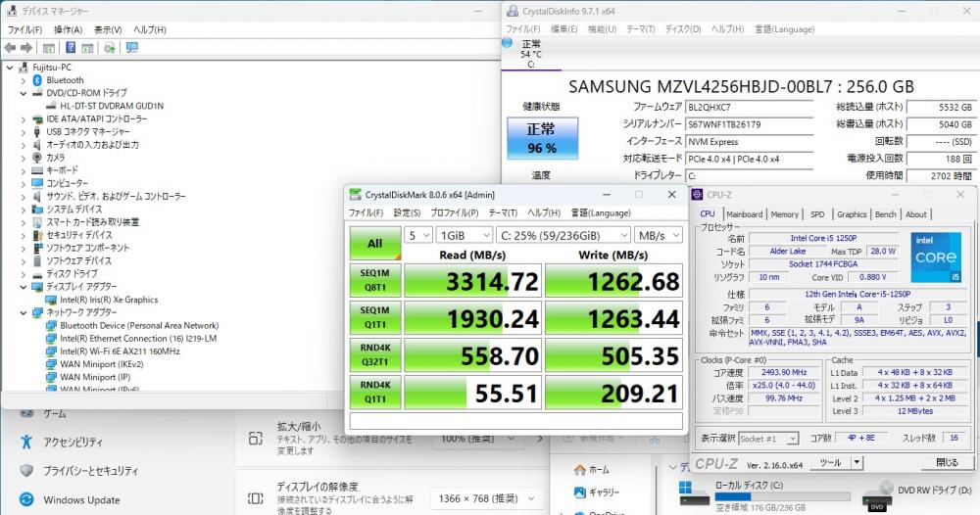Open Windows Update in Settings sidebar
This screenshot has width=980, height=515.
click(81, 500)
